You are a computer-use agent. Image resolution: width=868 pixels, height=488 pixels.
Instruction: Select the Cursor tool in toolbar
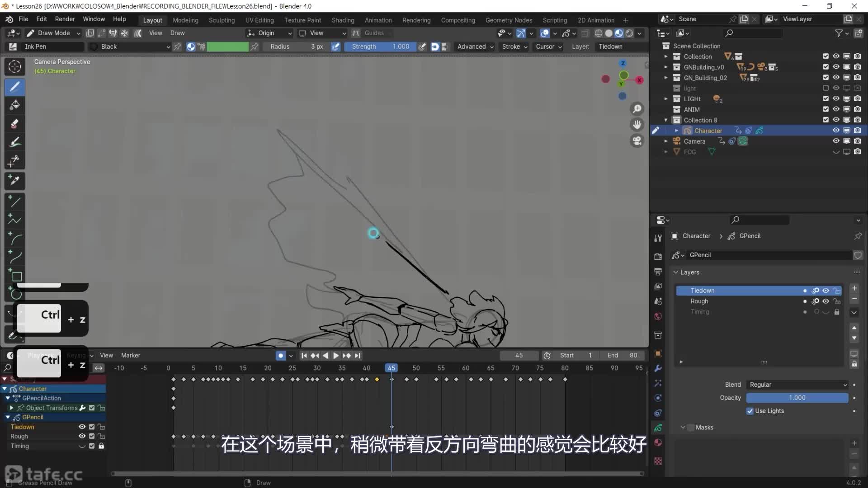[14, 67]
